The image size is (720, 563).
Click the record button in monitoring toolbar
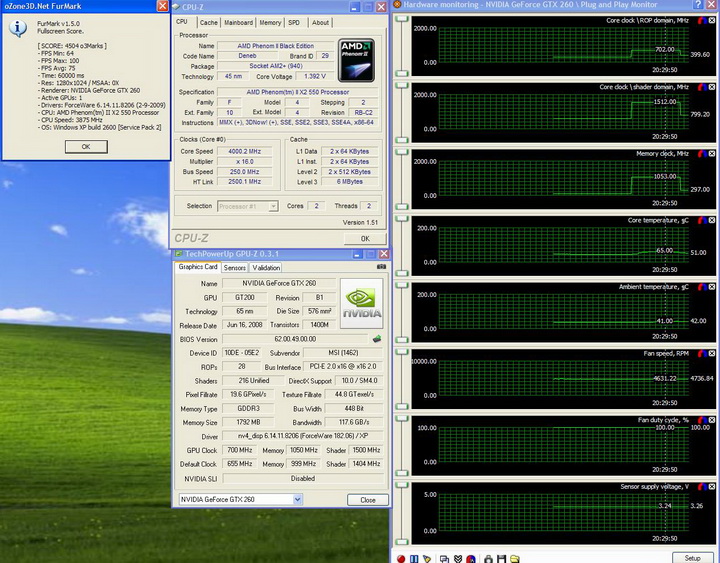coord(401,558)
